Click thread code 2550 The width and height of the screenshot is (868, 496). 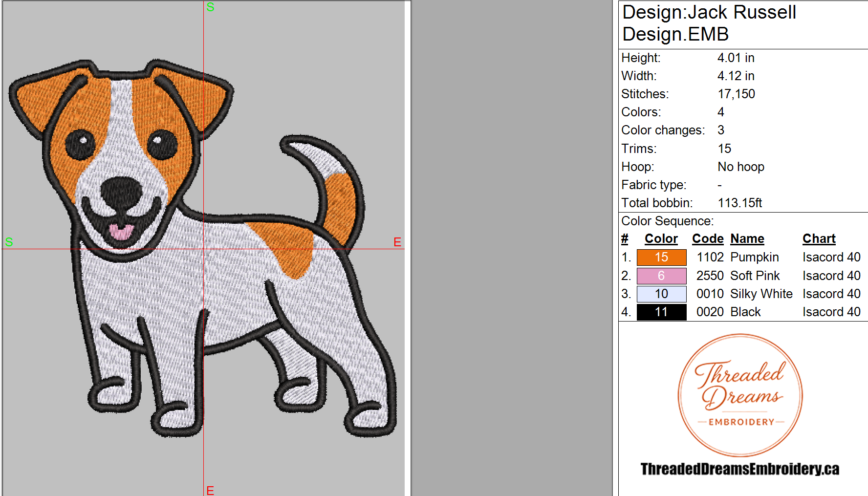(x=710, y=276)
